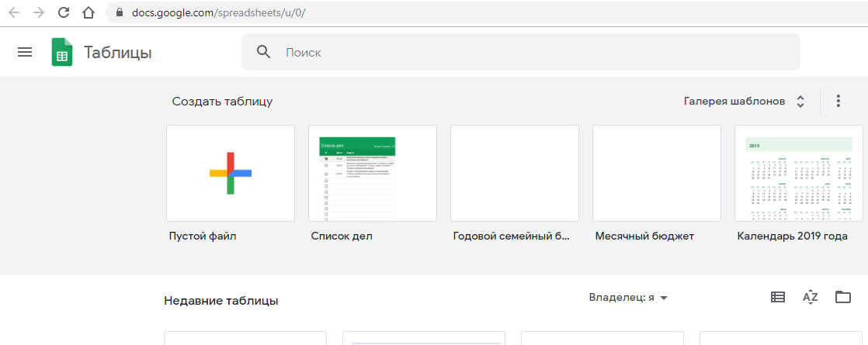The width and height of the screenshot is (868, 345).
Task: Open the Календарь 2019 года template
Action: pyautogui.click(x=798, y=173)
